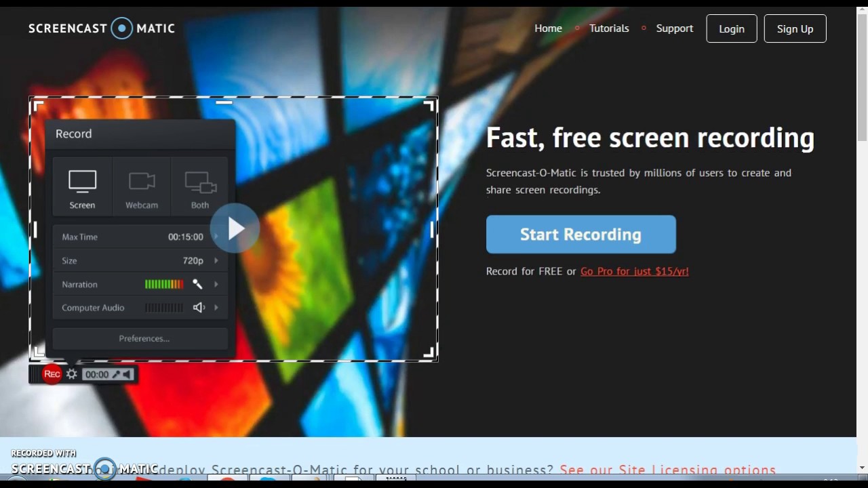Click the top-edge handle of the capture frame
Screen dimensions: 868x488
point(224,102)
